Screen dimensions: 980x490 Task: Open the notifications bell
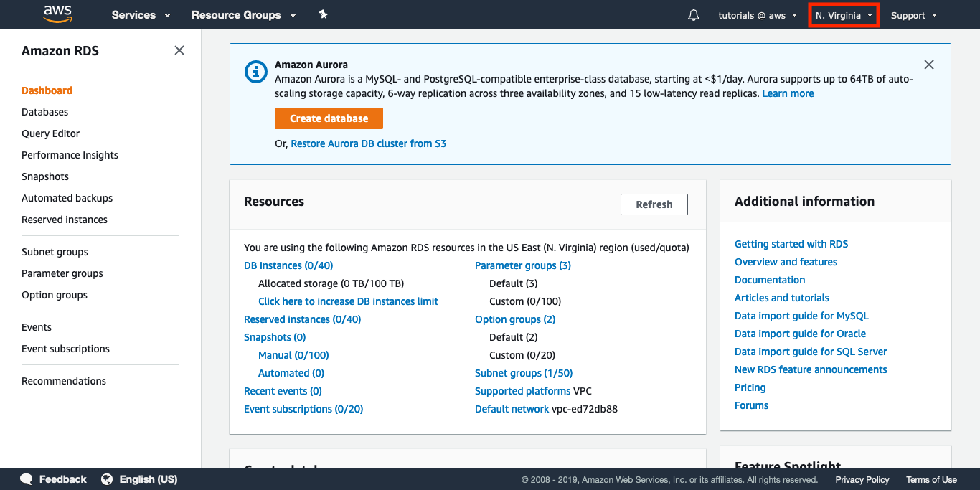693,15
